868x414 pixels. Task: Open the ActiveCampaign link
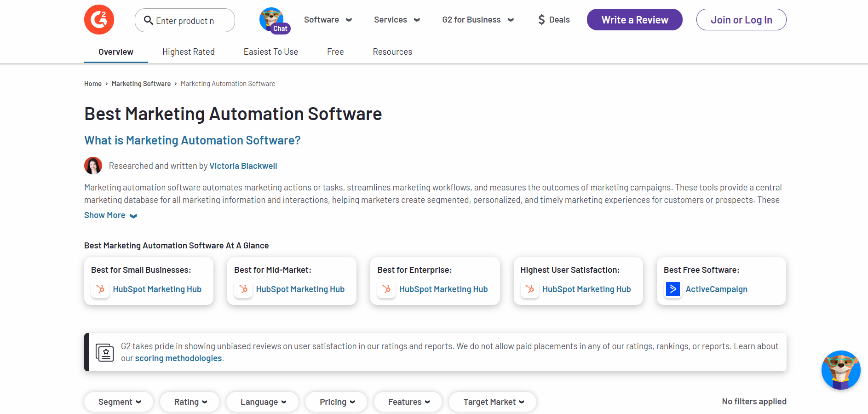(717, 289)
